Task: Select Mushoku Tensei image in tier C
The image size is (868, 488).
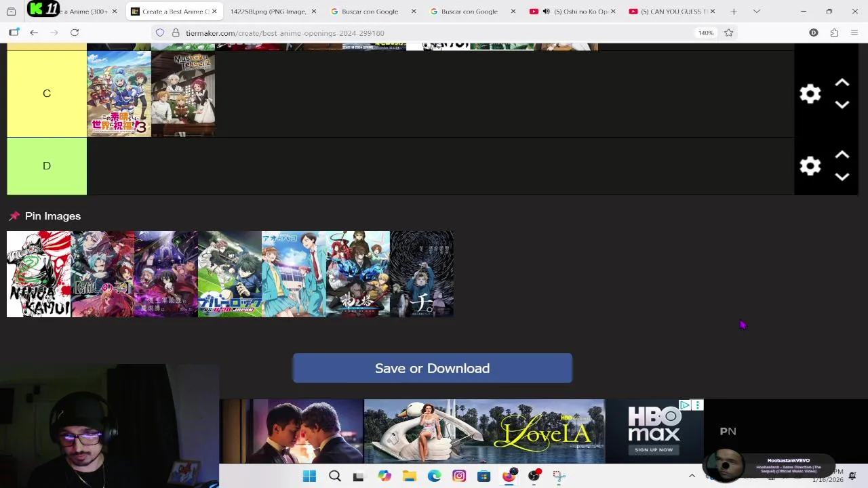Action: tap(183, 94)
